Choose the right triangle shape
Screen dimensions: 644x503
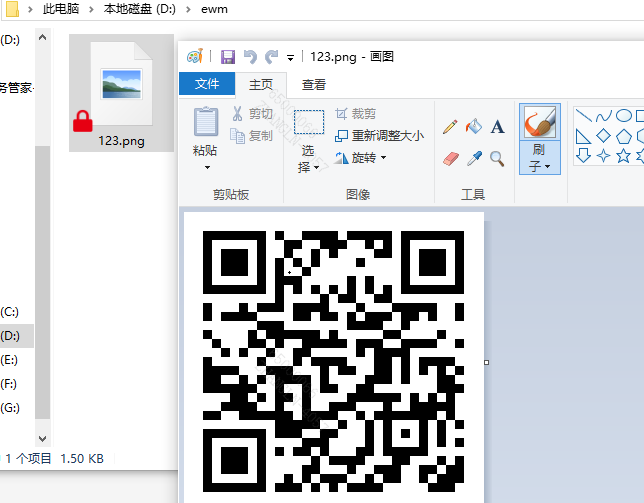point(583,136)
